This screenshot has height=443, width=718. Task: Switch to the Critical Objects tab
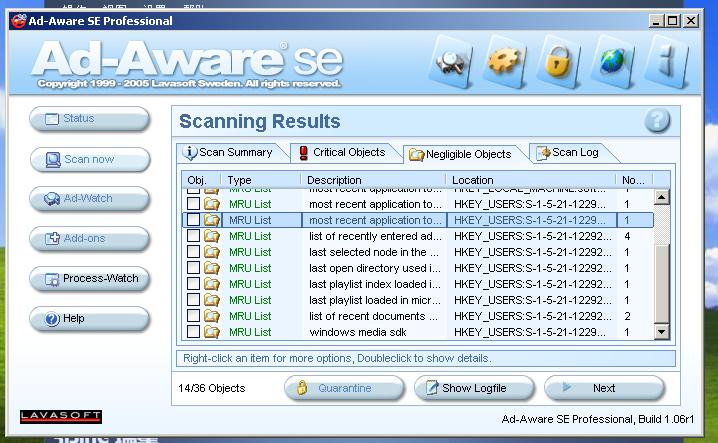(x=344, y=153)
